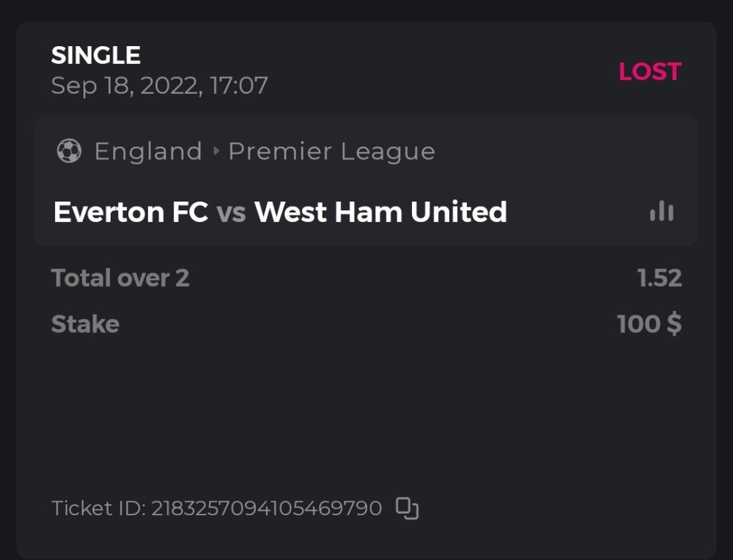Viewport: 733px width, 560px height.
Task: Click the LOST result in ticket header
Action: click(x=649, y=72)
